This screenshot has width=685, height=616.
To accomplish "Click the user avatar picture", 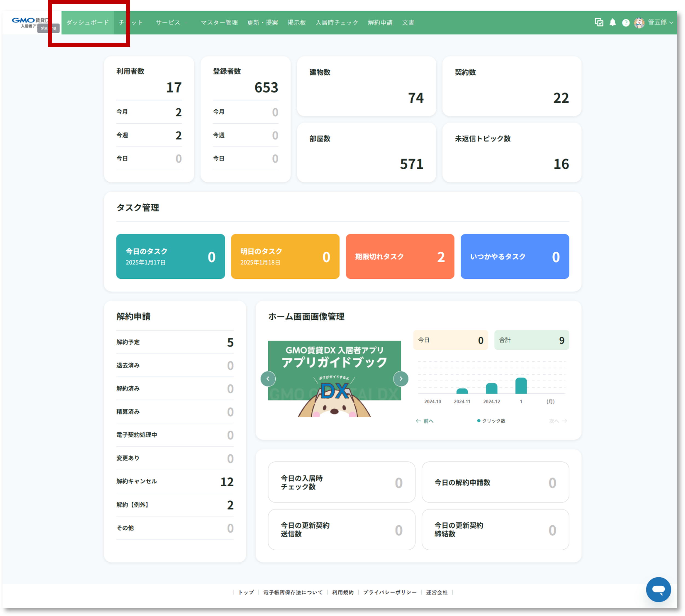I will point(639,23).
